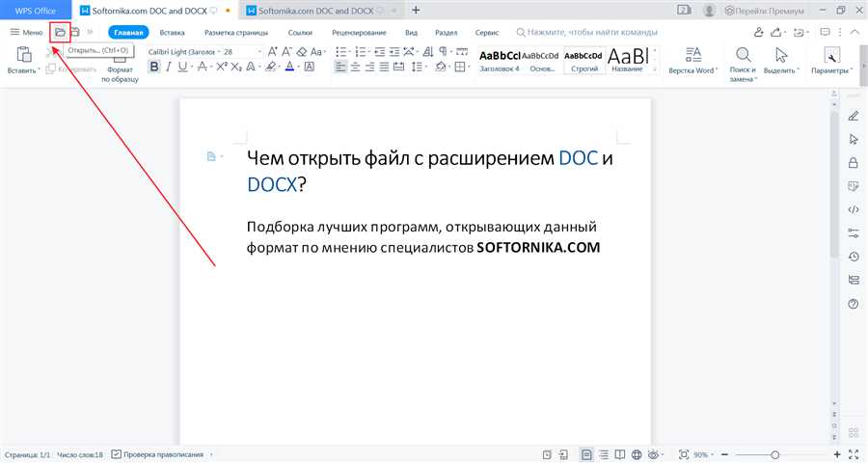
Task: Expand the styles gallery arrow
Action: [655, 69]
